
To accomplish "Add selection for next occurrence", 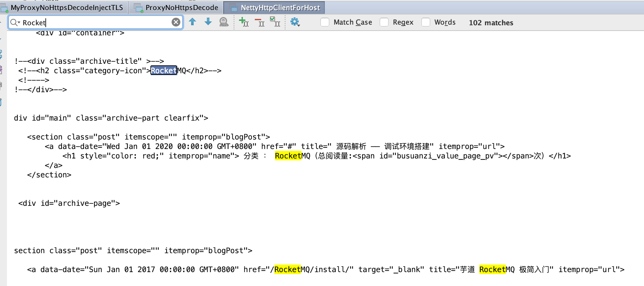I will [244, 22].
